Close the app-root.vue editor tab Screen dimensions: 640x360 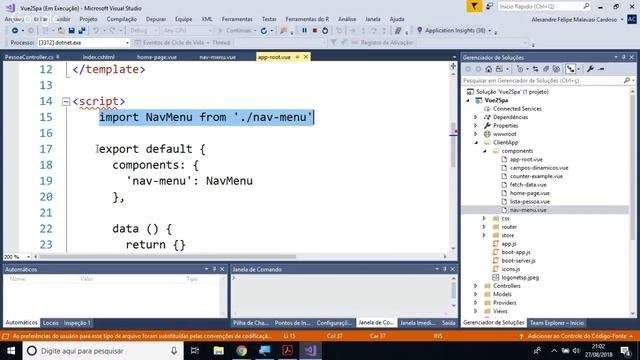coord(306,57)
